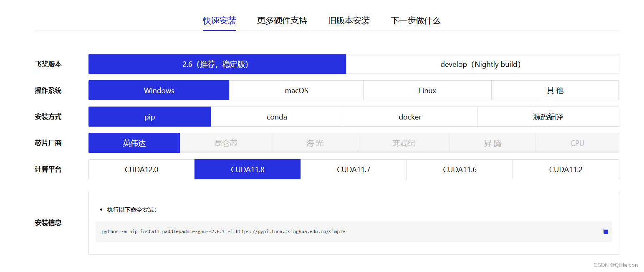The image size is (644, 272).
Task: Choose docker installation method
Action: [x=410, y=117]
